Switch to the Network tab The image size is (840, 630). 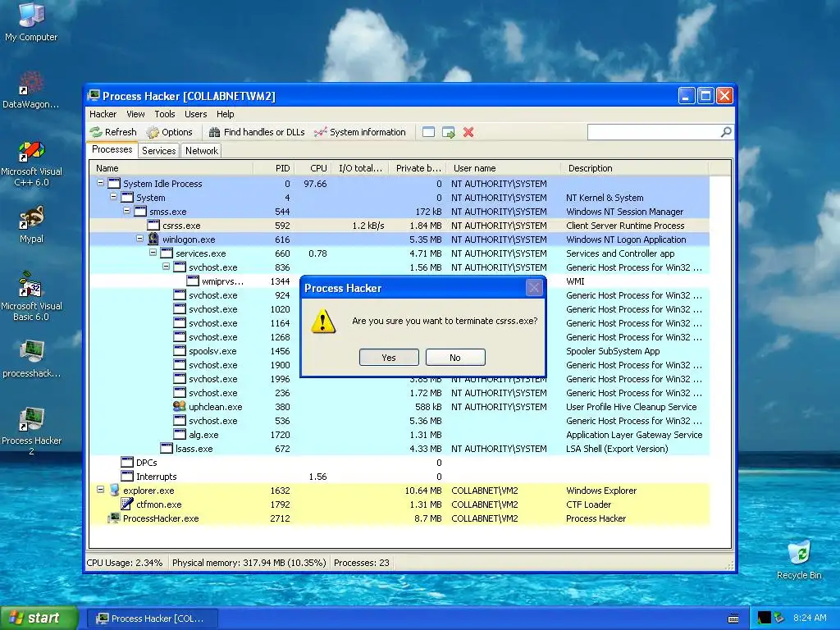click(x=202, y=151)
